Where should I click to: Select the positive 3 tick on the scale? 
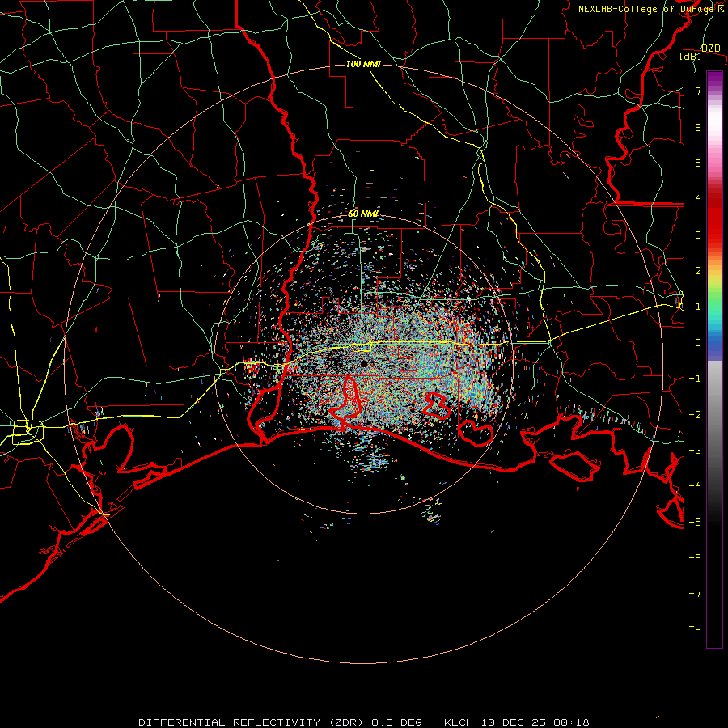click(x=698, y=235)
